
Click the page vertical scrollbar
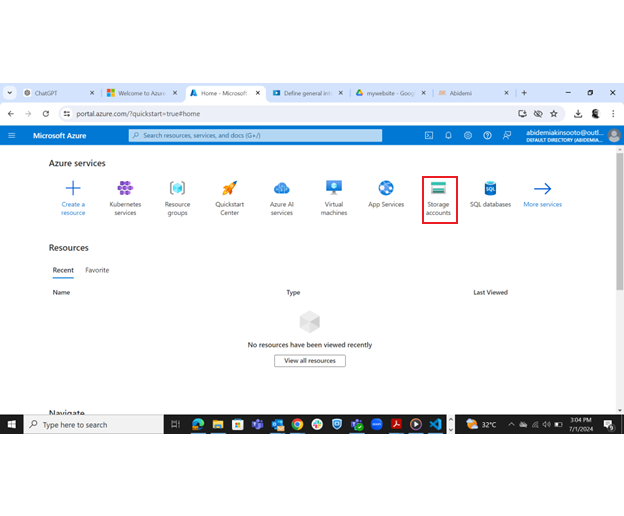tap(620, 222)
